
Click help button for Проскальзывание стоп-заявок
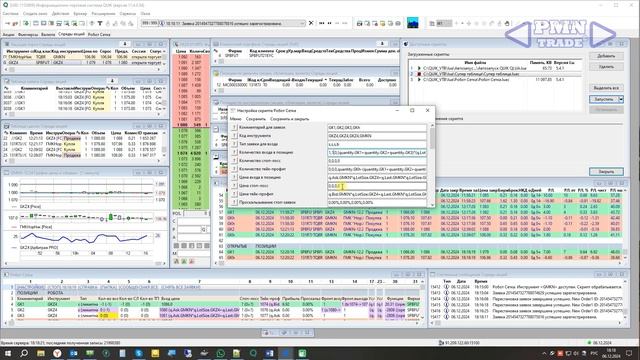click(234, 202)
